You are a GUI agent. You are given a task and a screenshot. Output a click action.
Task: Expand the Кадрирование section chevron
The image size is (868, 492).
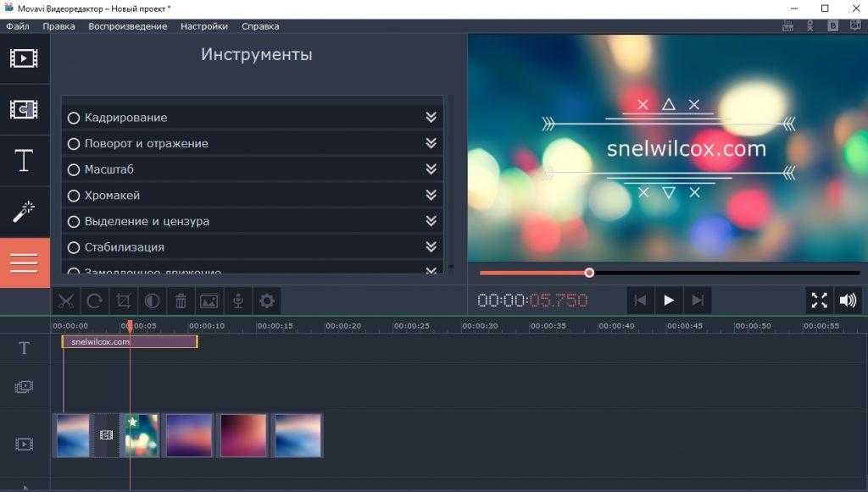coord(431,117)
